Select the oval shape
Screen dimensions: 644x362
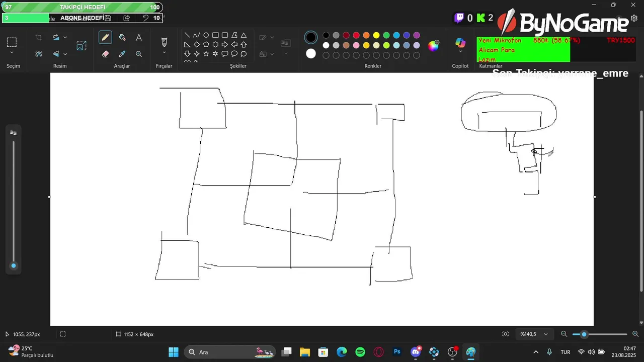point(206,35)
